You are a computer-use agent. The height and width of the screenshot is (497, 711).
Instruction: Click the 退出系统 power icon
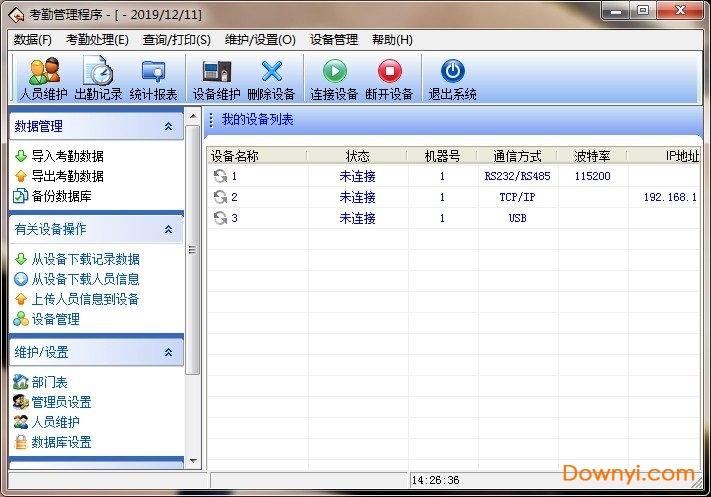pyautogui.click(x=453, y=79)
